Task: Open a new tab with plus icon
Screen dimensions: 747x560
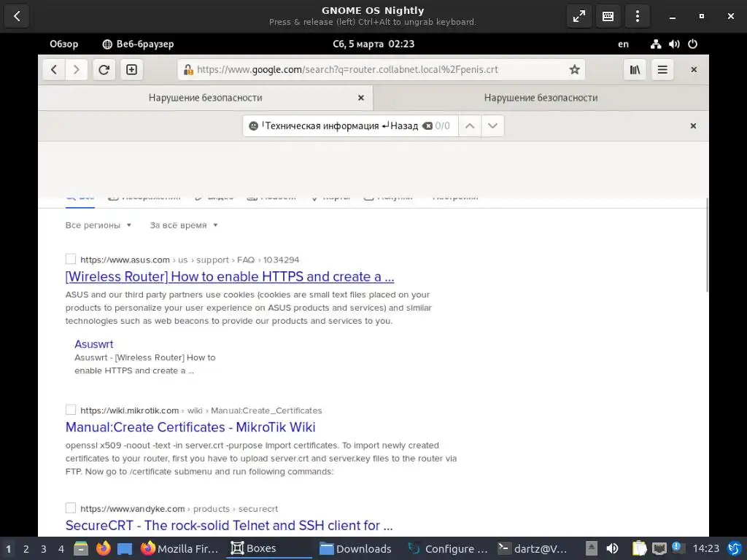Action: tap(131, 69)
